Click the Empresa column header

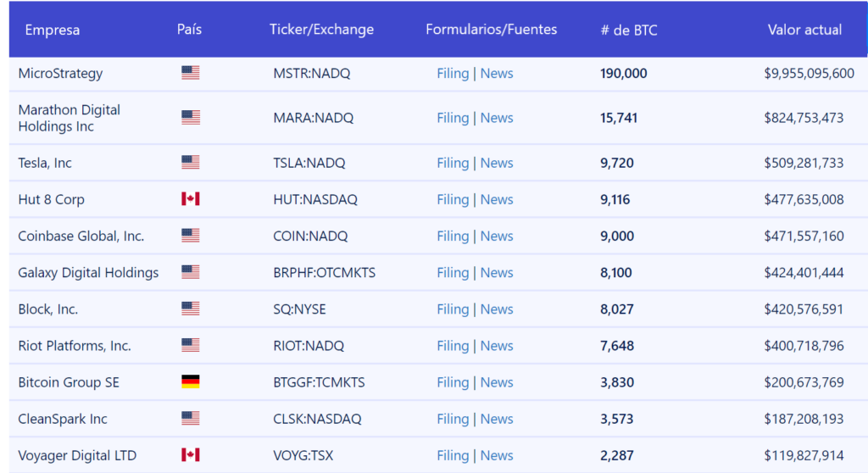tap(52, 30)
